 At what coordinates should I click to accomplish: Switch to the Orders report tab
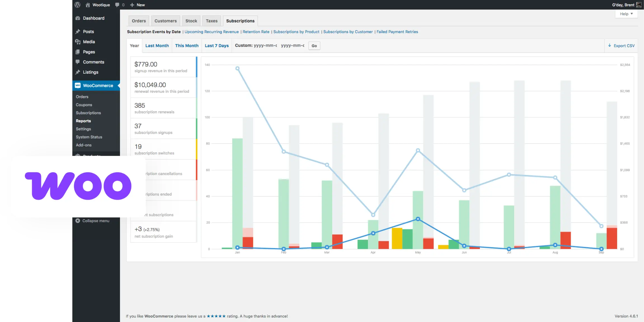(139, 21)
